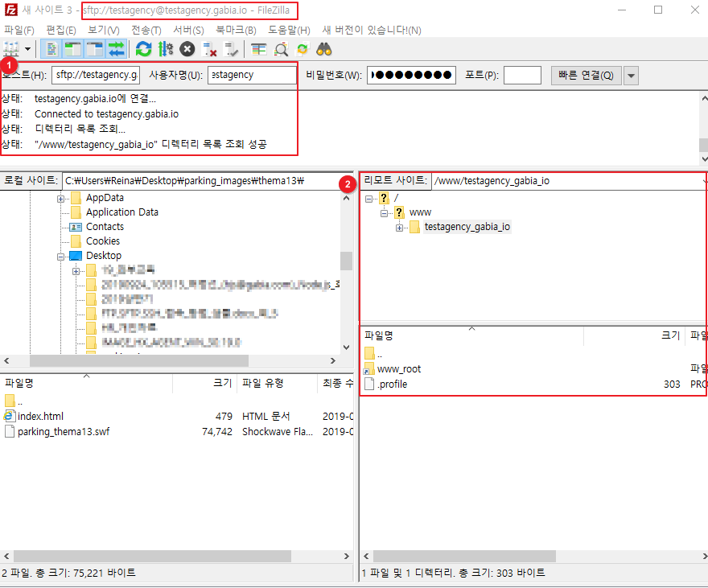This screenshot has height=588, width=708.
Task: Click the 리모트 사이트 path box
Action: [569, 181]
